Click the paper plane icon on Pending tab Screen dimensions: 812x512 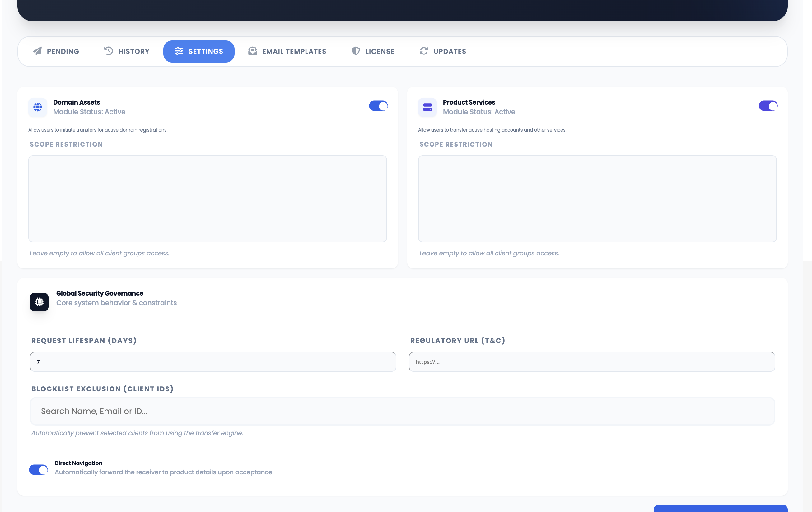pyautogui.click(x=37, y=51)
